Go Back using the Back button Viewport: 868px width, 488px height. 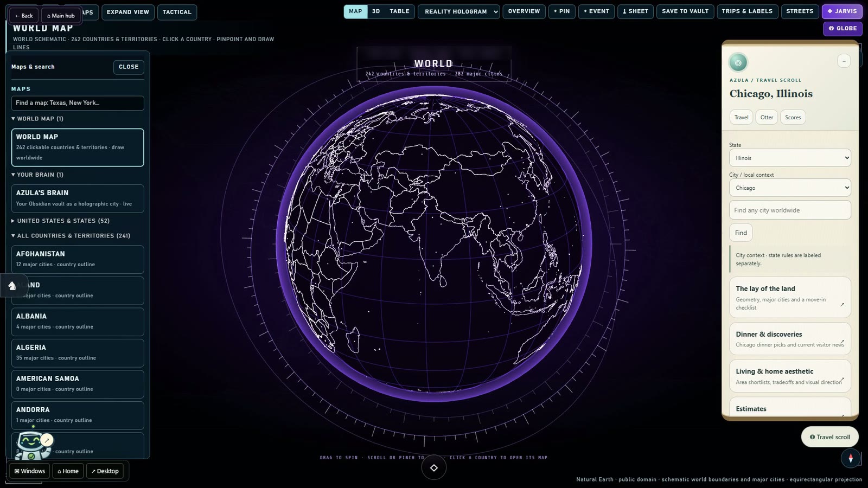(24, 16)
